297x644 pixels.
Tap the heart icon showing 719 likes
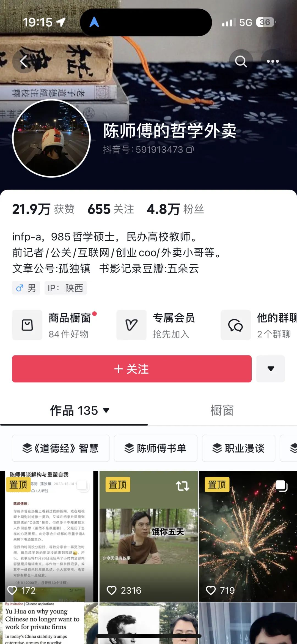click(211, 590)
